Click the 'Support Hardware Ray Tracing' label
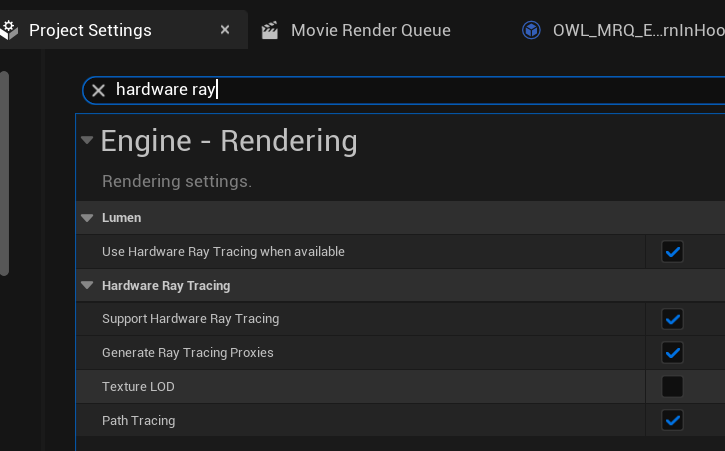Screen dimensions: 725x451 pos(190,319)
